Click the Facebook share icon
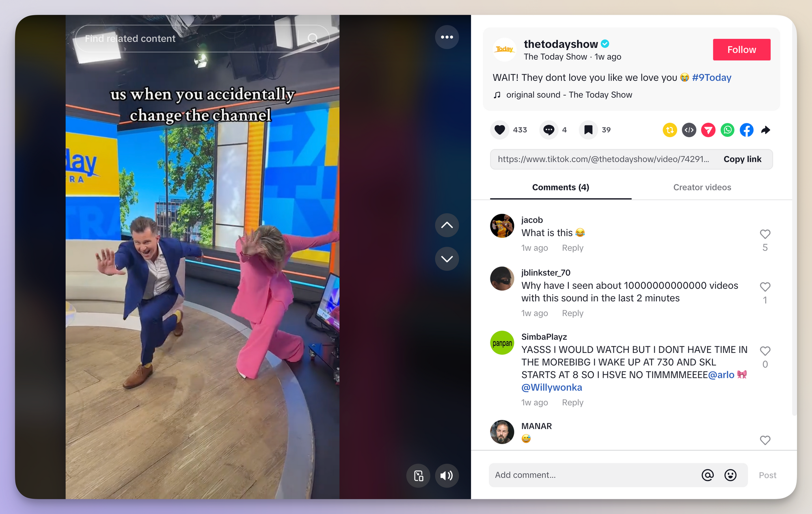This screenshot has width=812, height=514. point(746,130)
